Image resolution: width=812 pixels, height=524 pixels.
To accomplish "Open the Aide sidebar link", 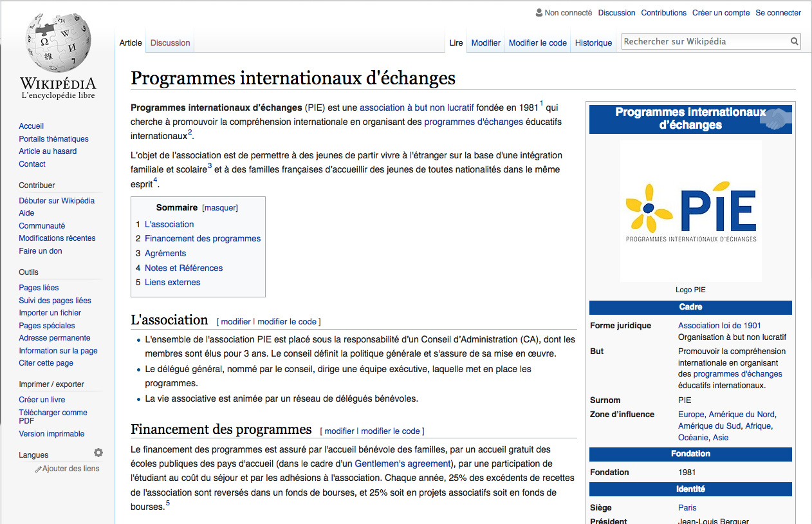I will point(27,213).
